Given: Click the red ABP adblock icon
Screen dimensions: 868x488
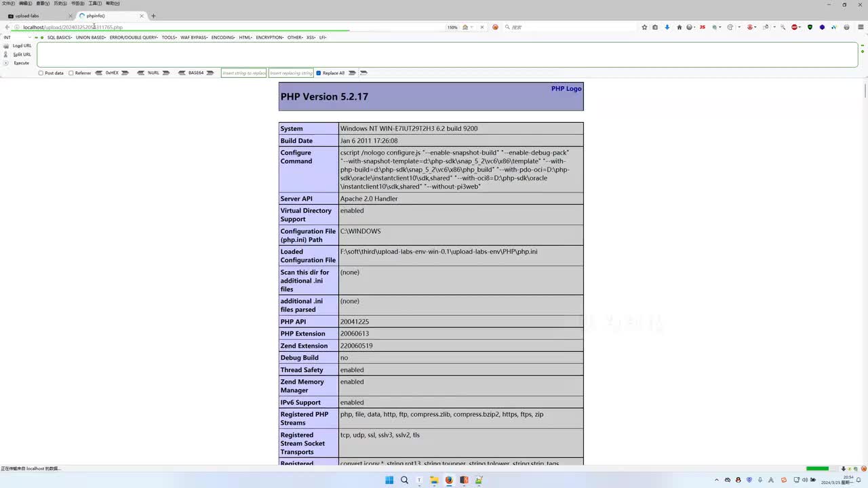Looking at the screenshot, I should 795,27.
